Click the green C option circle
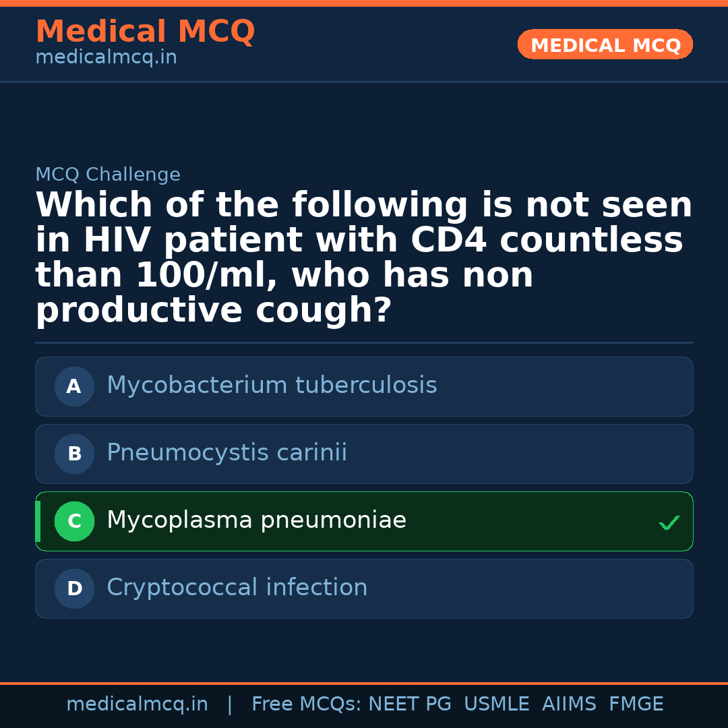The height and width of the screenshot is (728, 728). (74, 522)
